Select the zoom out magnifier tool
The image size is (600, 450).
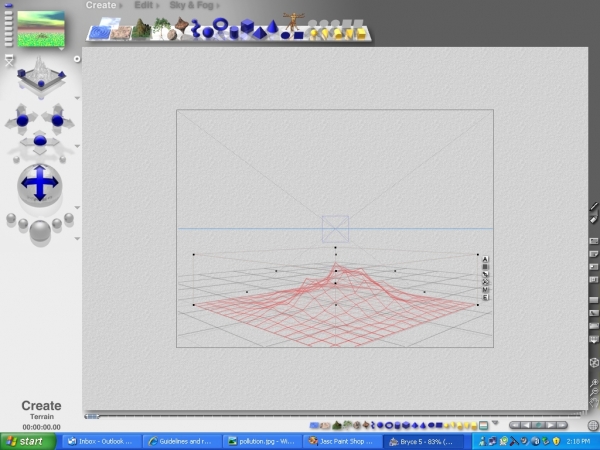tap(594, 392)
